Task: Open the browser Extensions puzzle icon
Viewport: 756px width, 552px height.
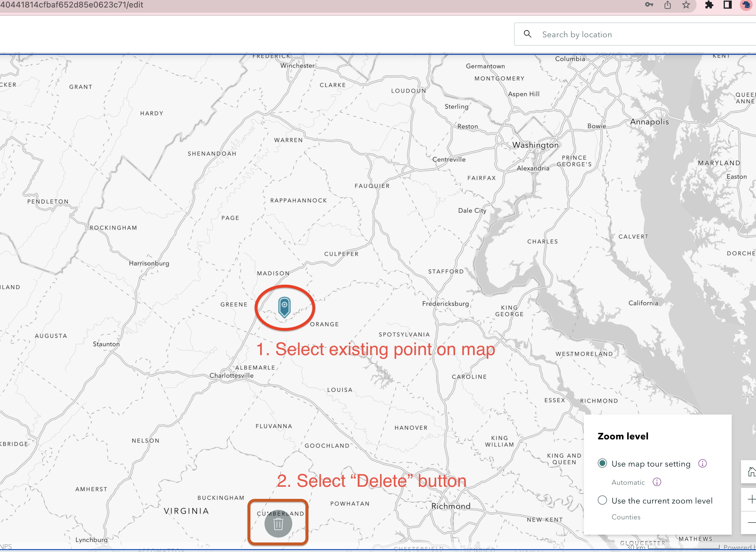Action: click(709, 5)
